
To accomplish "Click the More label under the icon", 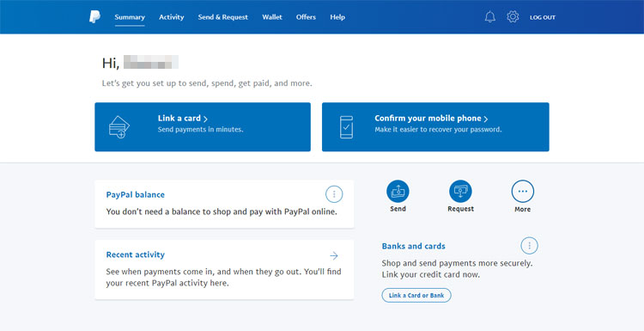I will 522,209.
